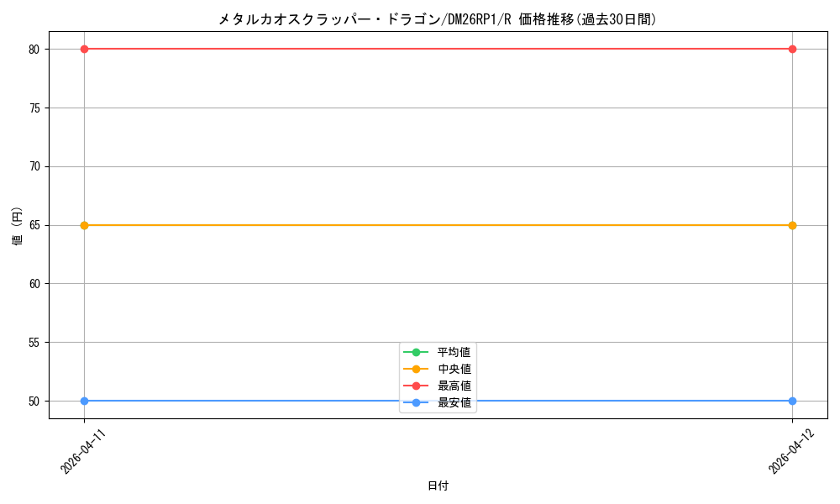
Task: Click the 中央値 legend text label
Action: pos(454,369)
